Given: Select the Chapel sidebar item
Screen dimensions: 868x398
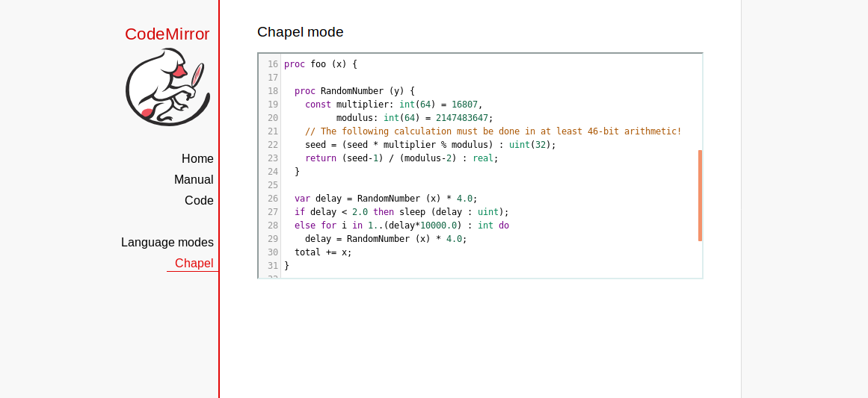Looking at the screenshot, I should click(x=194, y=264).
